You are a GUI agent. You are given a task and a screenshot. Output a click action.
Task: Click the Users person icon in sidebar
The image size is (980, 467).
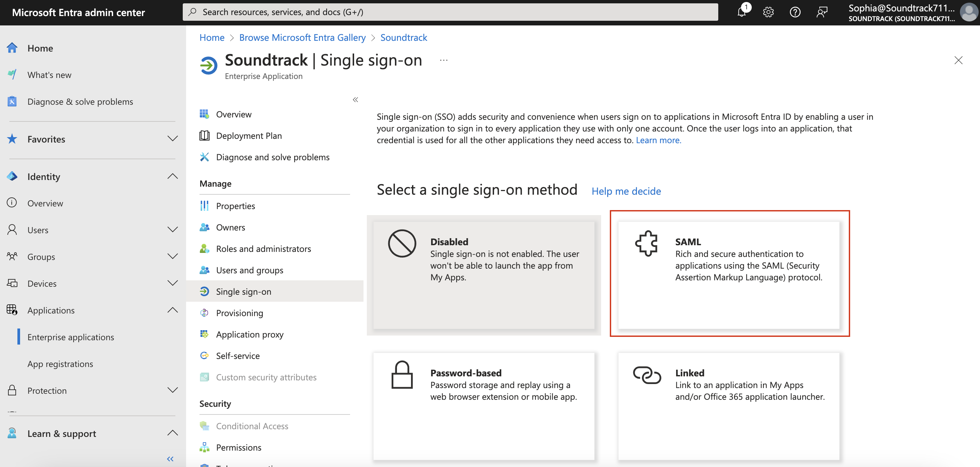(x=12, y=230)
